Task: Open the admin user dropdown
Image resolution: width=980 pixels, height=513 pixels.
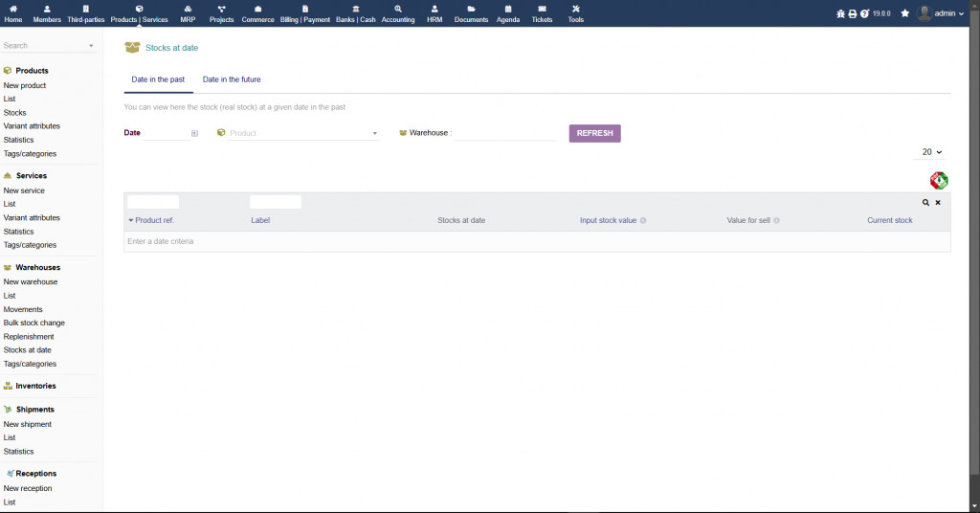Action: point(940,13)
